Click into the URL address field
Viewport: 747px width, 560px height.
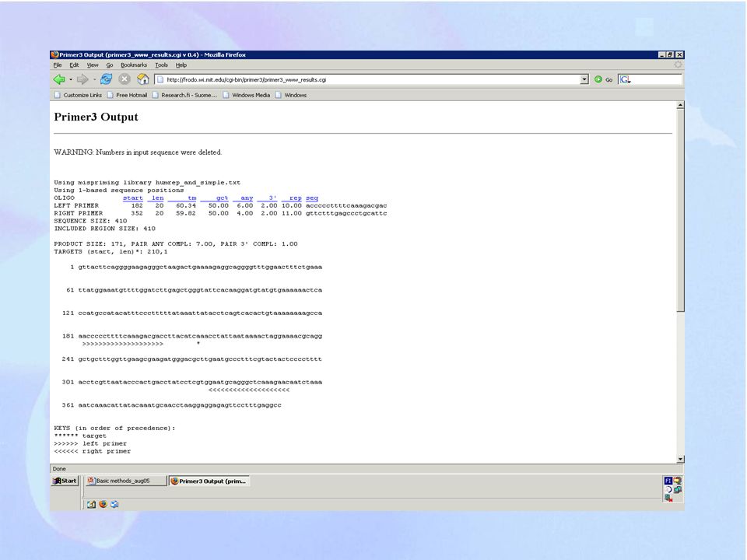(x=372, y=79)
